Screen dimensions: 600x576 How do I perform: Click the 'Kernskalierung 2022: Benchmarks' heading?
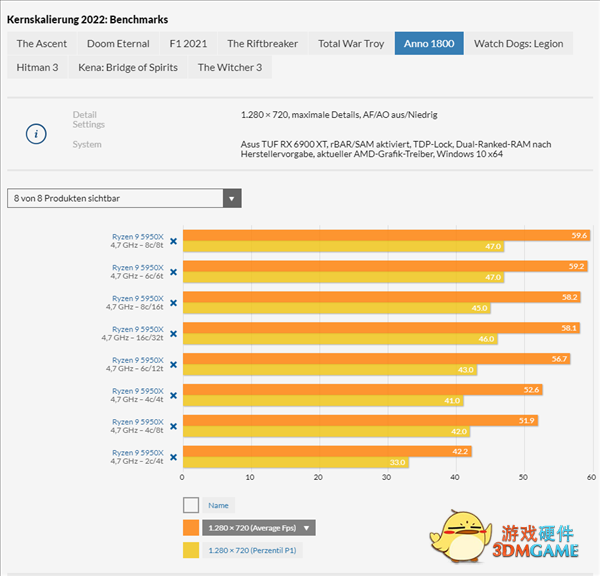88,20
